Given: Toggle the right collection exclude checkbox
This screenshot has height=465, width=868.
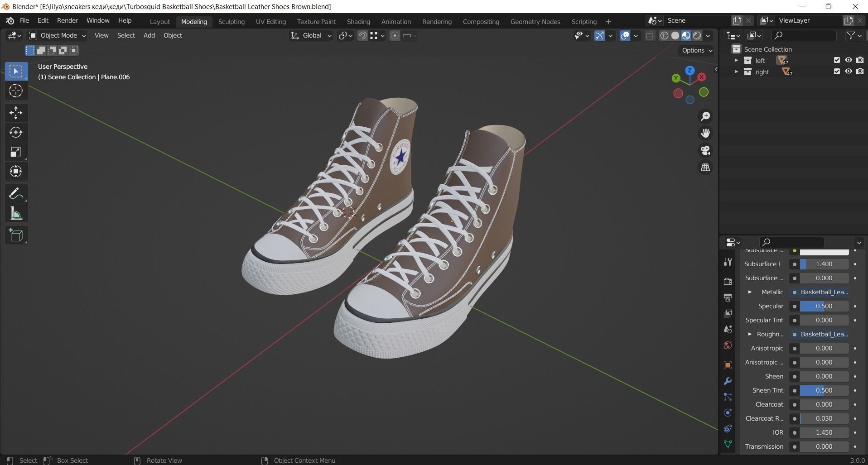Looking at the screenshot, I should click(x=837, y=72).
